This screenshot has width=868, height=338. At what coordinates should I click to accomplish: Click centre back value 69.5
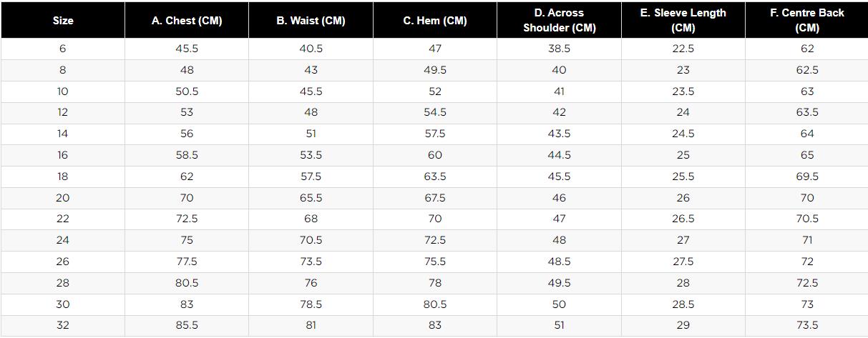[x=807, y=177]
